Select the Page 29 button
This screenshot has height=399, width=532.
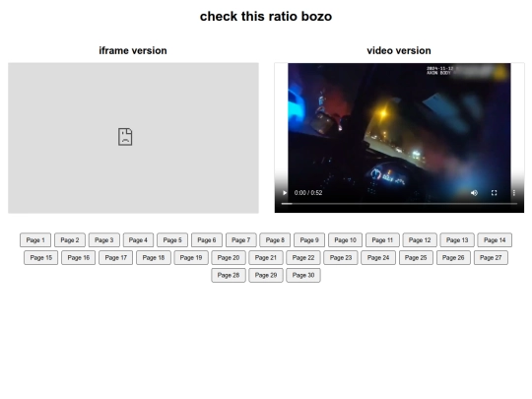pyautogui.click(x=266, y=275)
